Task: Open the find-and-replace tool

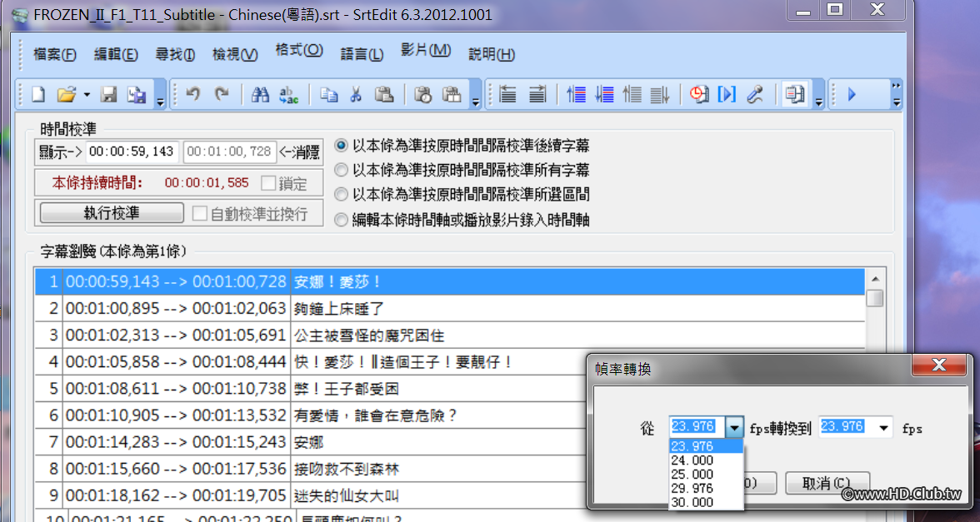Action: point(288,94)
